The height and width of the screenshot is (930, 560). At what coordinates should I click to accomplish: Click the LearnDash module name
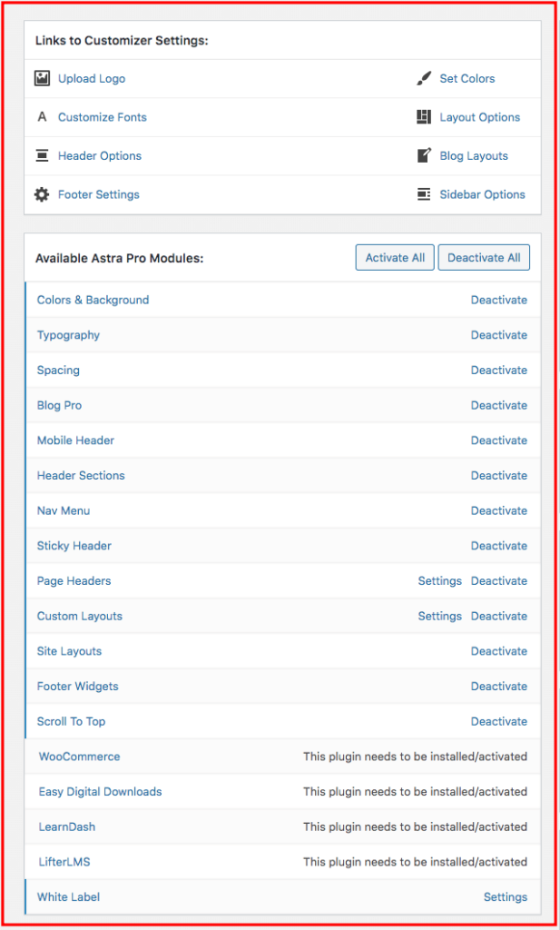(67, 826)
